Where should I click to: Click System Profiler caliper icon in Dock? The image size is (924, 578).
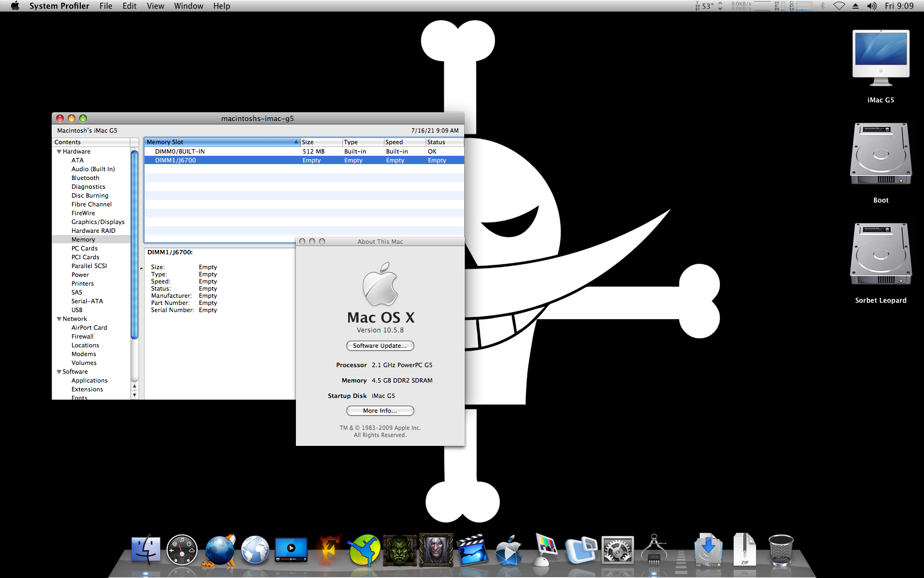pos(654,550)
